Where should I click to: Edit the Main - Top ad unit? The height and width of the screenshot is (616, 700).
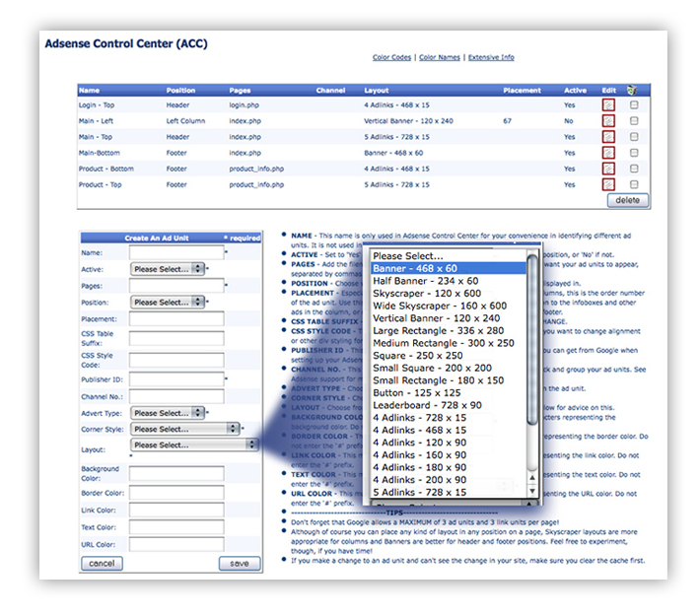pos(608,137)
